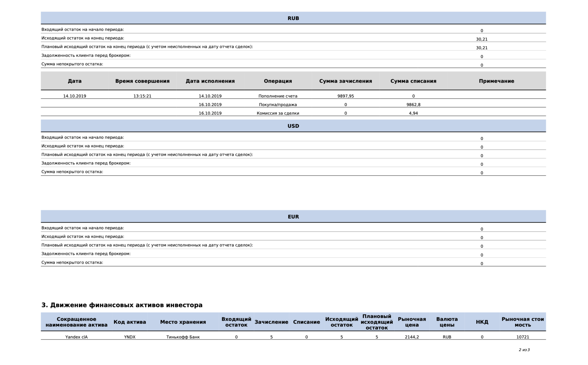Select the 16.10.2019 date in 'Покупка/продажа' row
The image size is (588, 365).
pos(210,105)
